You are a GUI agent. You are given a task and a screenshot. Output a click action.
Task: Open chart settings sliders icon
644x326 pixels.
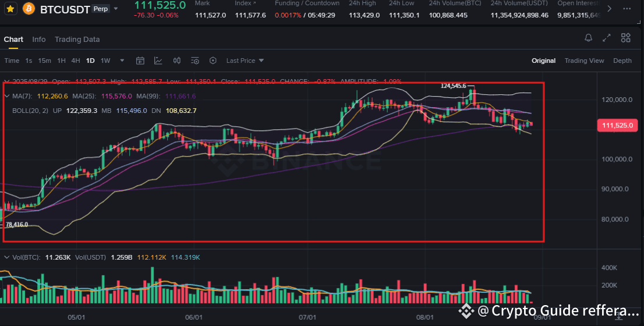pyautogui.click(x=195, y=61)
